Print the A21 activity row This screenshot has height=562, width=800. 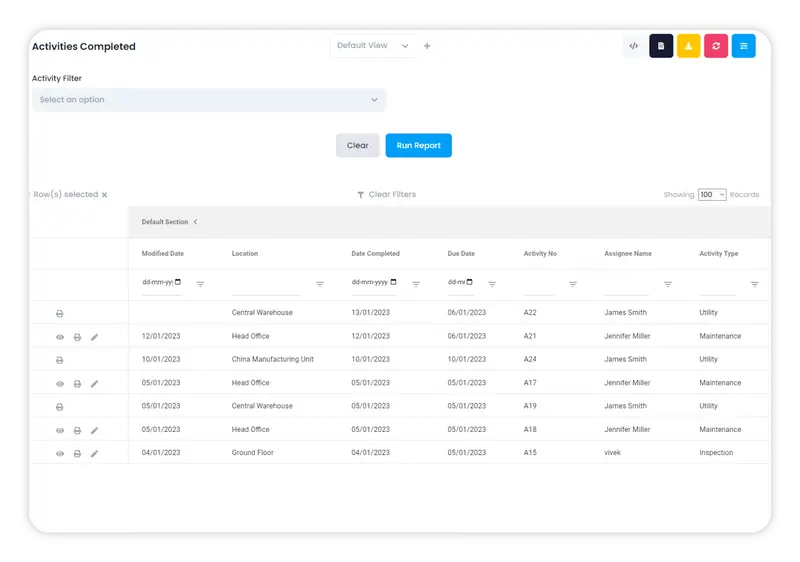pos(77,337)
